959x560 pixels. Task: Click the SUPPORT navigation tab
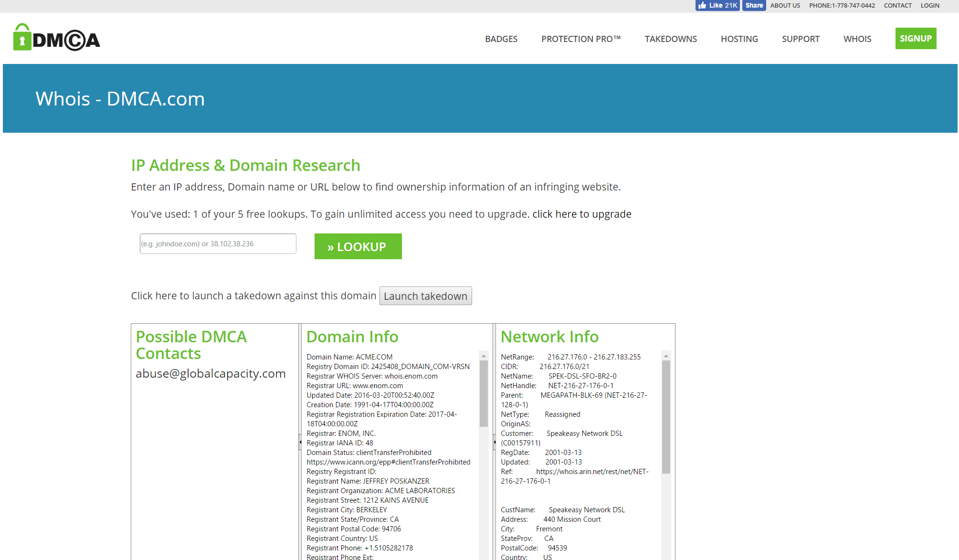(801, 38)
